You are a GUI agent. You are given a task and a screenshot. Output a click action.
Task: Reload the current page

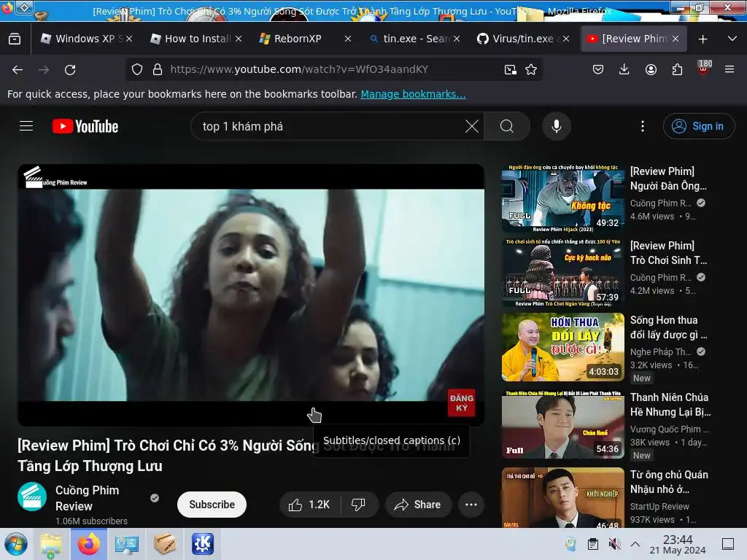(70, 69)
